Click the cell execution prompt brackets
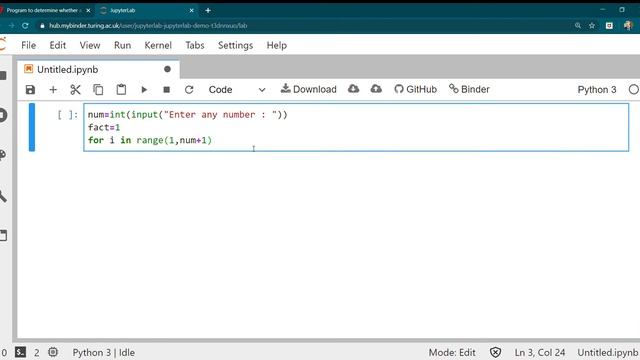Viewport: 640px width, 360px height. pyautogui.click(x=67, y=115)
